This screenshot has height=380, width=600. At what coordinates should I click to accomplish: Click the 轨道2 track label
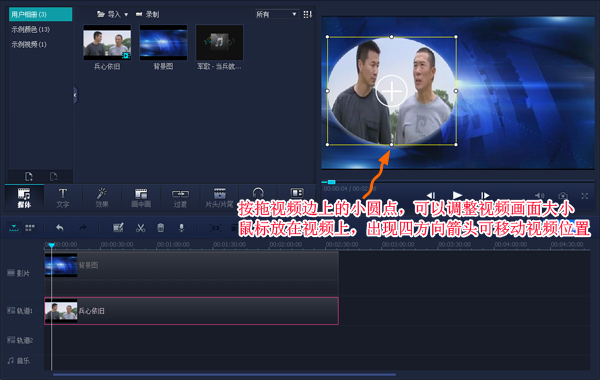pyautogui.click(x=20, y=340)
